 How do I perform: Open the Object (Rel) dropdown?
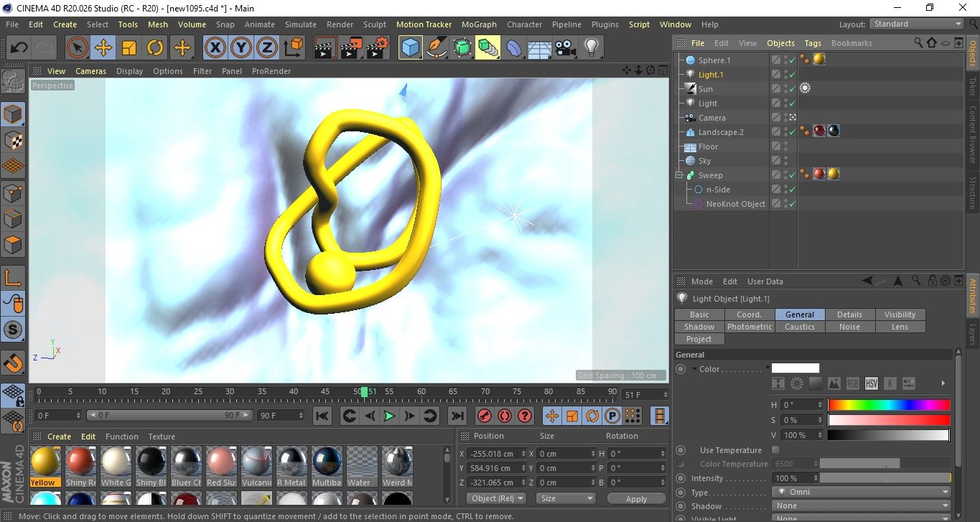496,498
